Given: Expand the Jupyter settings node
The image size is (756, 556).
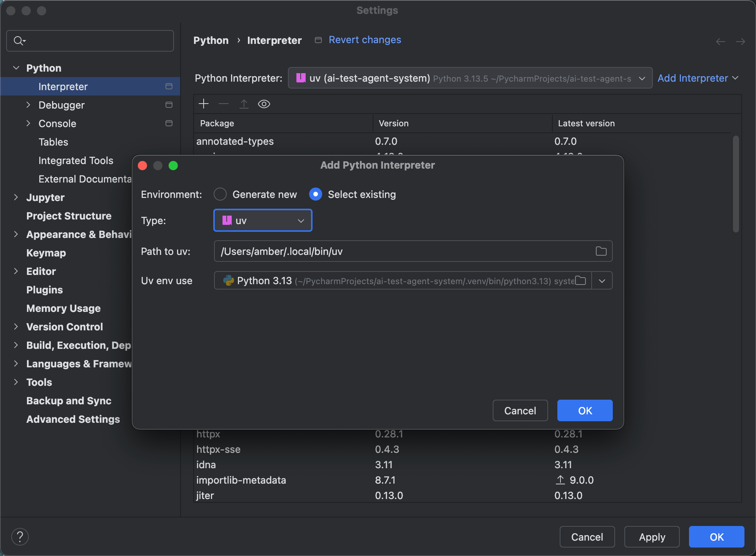Looking at the screenshot, I should pyautogui.click(x=16, y=197).
